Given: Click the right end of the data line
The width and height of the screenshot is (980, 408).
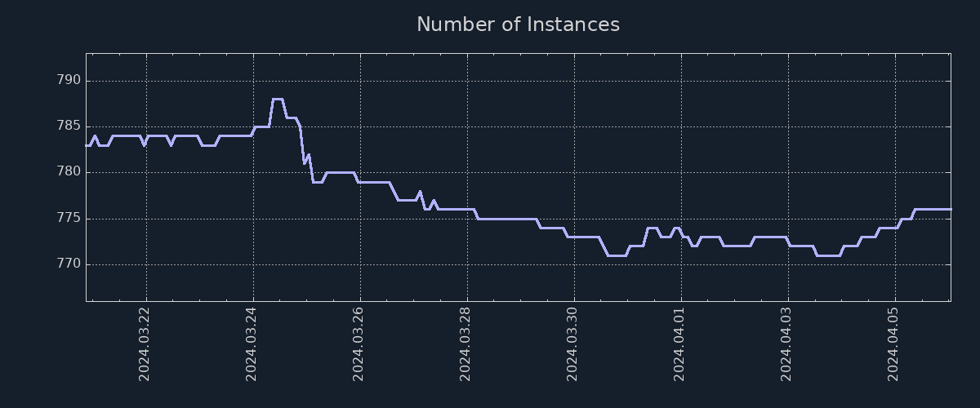Looking at the screenshot, I should pyautogui.click(x=950, y=210).
